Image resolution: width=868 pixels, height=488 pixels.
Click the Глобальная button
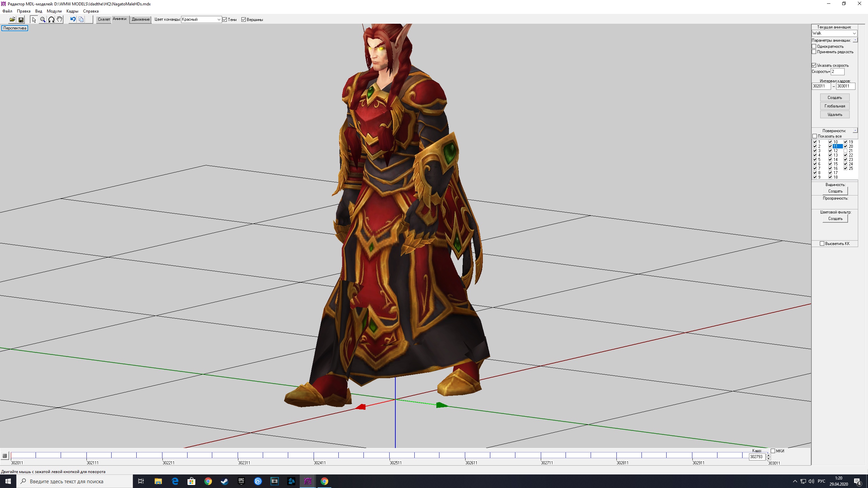(x=834, y=106)
